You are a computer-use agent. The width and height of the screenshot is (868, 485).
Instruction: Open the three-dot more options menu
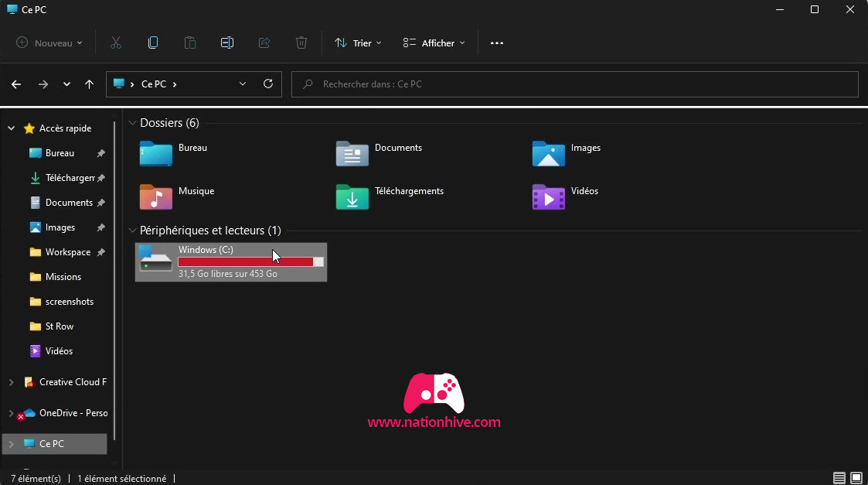click(496, 43)
